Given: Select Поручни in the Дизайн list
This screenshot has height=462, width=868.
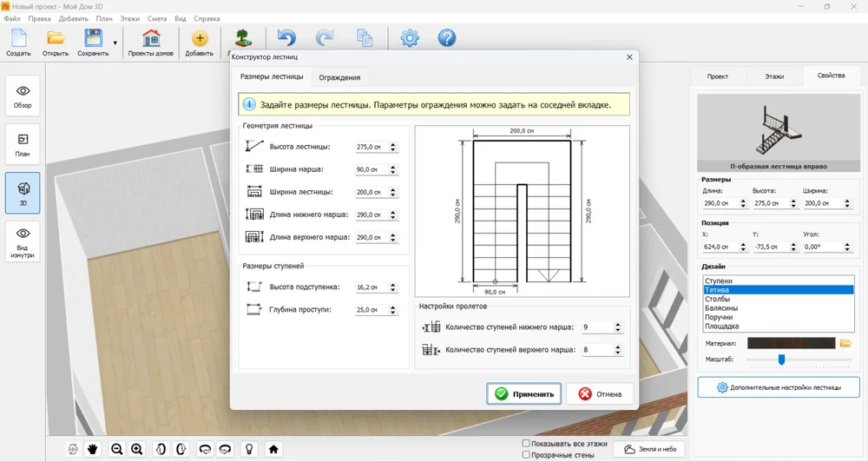Looking at the screenshot, I should point(778,318).
